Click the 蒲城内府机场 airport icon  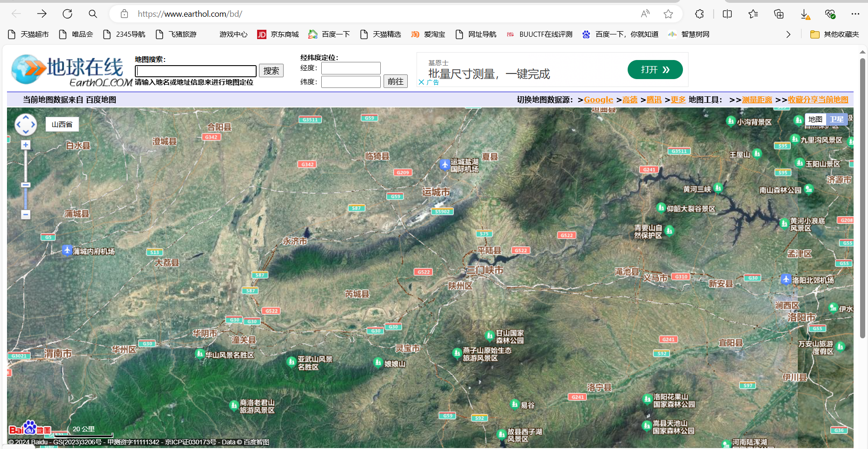point(67,250)
